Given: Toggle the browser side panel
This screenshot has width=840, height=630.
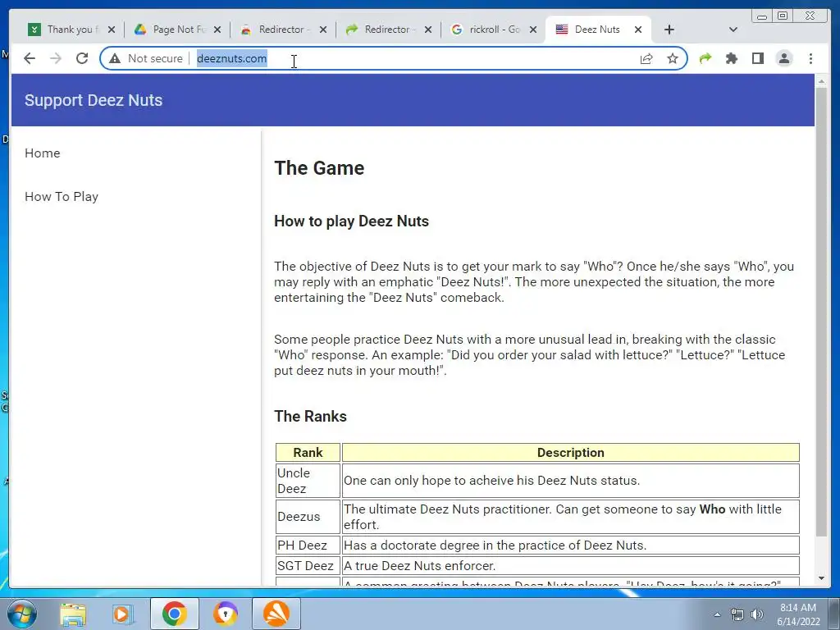Looking at the screenshot, I should pos(757,58).
